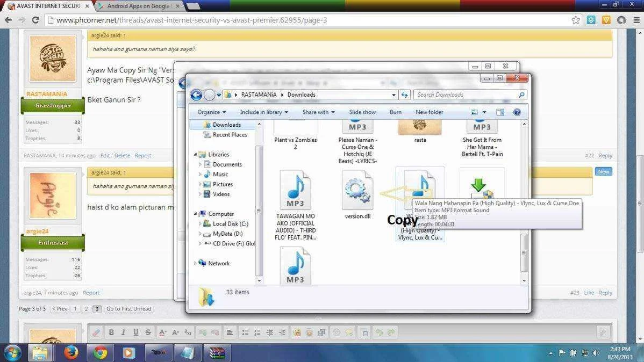644x362 pixels.
Task: Click Edit link on RASTAMANiA post
Action: pos(105,156)
